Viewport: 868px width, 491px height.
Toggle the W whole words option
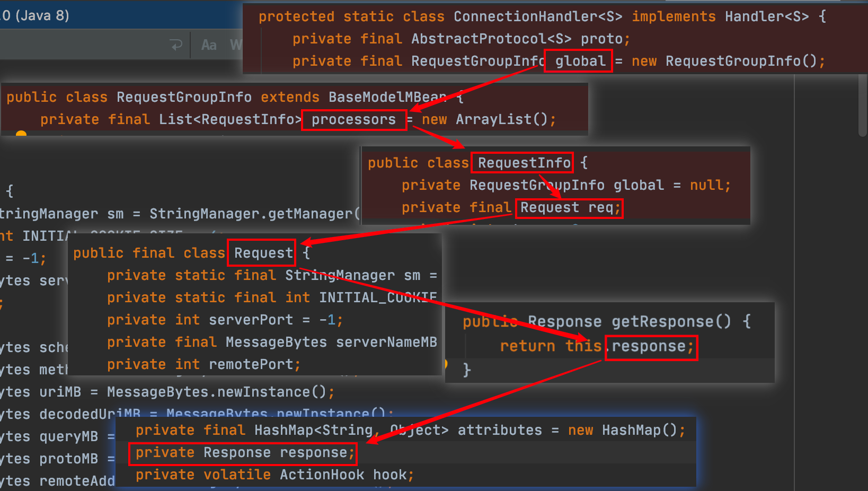(236, 46)
